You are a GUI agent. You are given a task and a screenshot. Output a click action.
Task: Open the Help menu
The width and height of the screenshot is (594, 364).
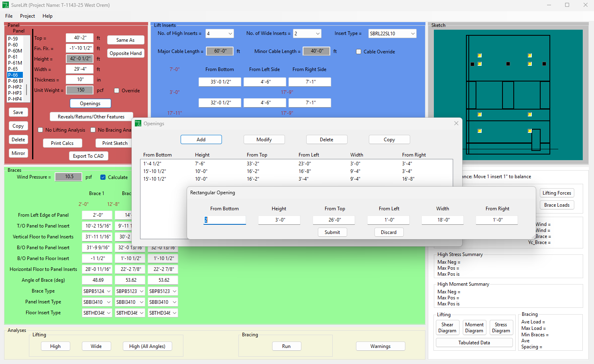click(x=47, y=16)
